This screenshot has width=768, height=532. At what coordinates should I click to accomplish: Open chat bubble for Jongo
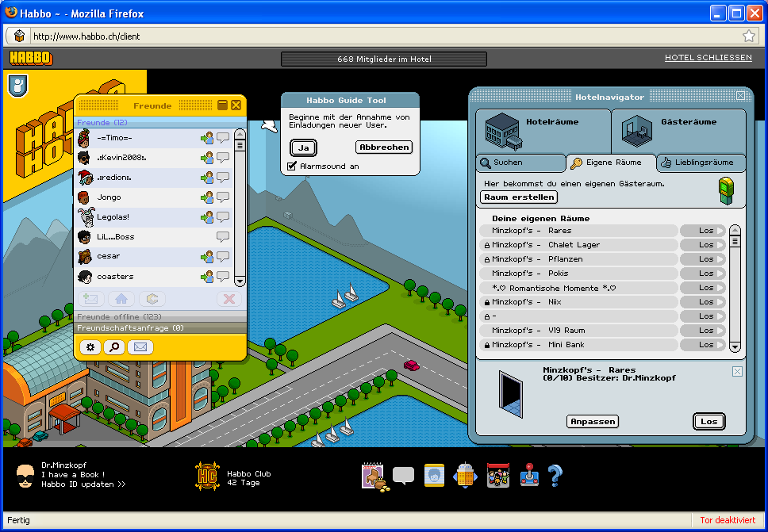click(x=223, y=197)
